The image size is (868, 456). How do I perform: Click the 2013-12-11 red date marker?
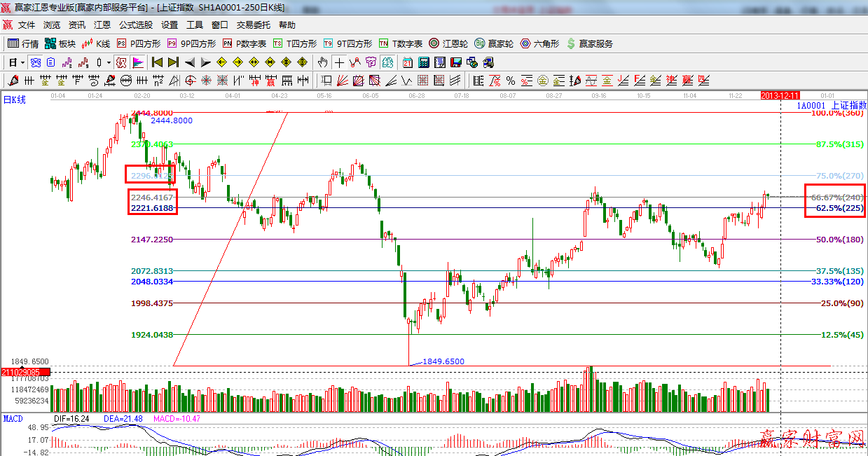point(779,95)
